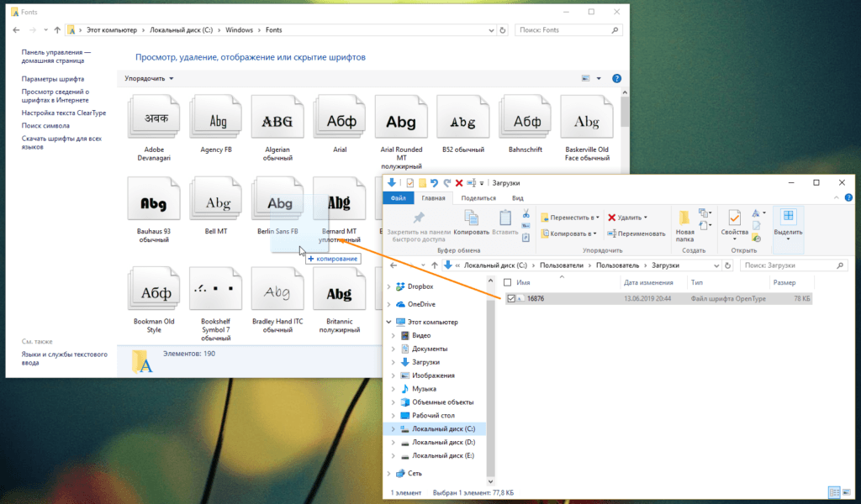Open the Переместить в dropdown
Viewport: 861px width, 504px height.
(570, 218)
